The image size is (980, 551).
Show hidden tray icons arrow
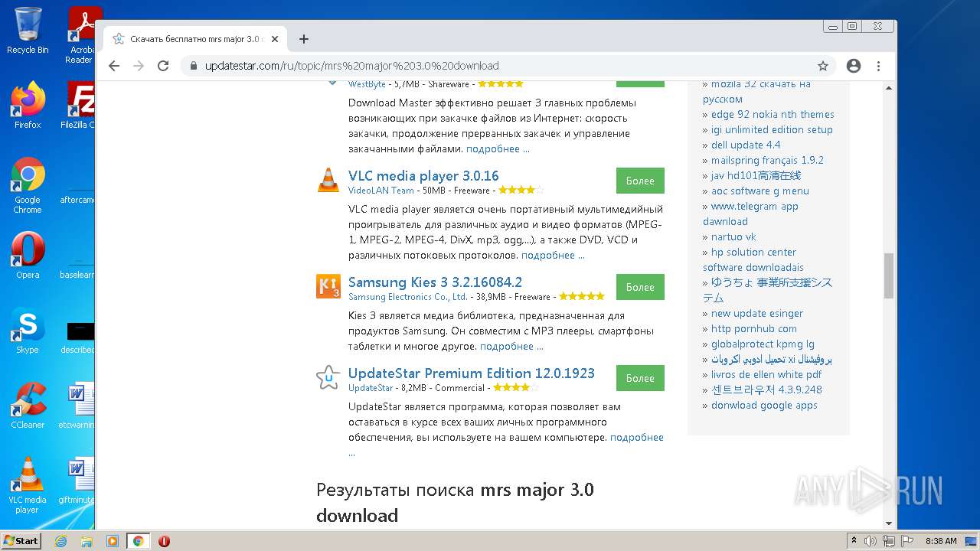[x=854, y=541]
